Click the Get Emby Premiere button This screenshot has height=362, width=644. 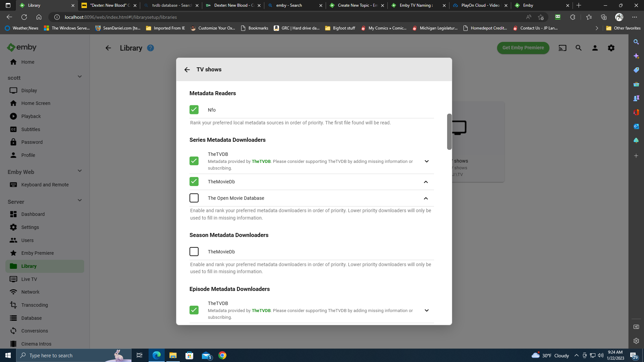pos(523,48)
